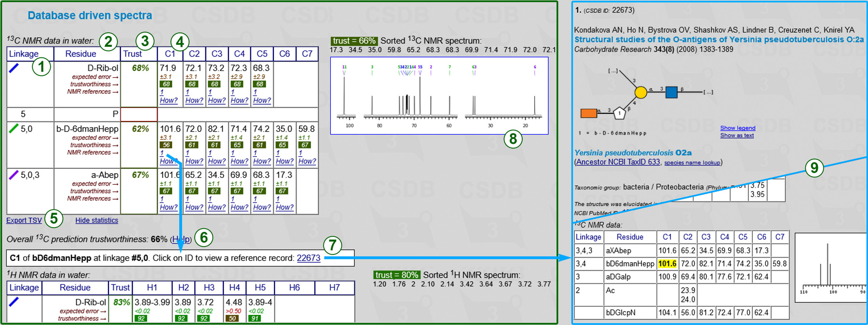
Task: Click the 104.1 C1 value of bDGlcpN
Action: (x=667, y=312)
